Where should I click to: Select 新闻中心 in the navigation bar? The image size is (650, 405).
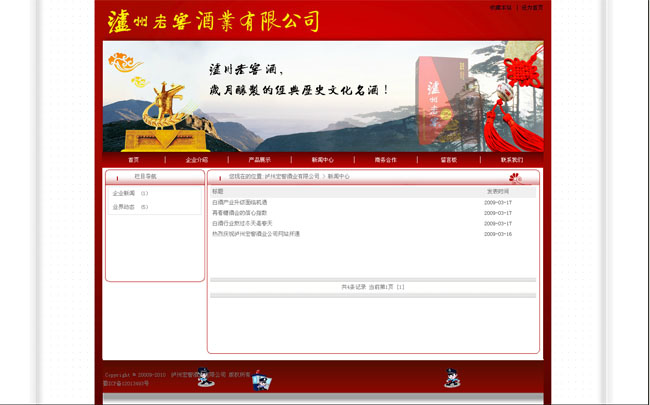(323, 160)
